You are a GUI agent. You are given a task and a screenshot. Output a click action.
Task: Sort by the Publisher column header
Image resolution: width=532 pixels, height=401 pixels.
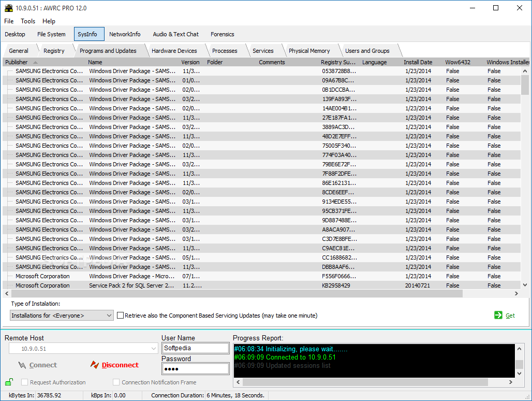[x=16, y=62]
